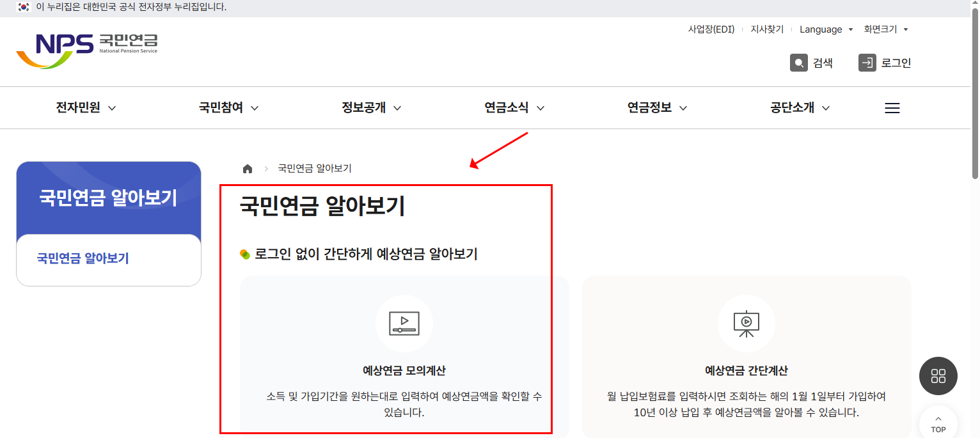Click the 로그인 login icon
Viewport: 980px width, 438px height.
tap(867, 62)
